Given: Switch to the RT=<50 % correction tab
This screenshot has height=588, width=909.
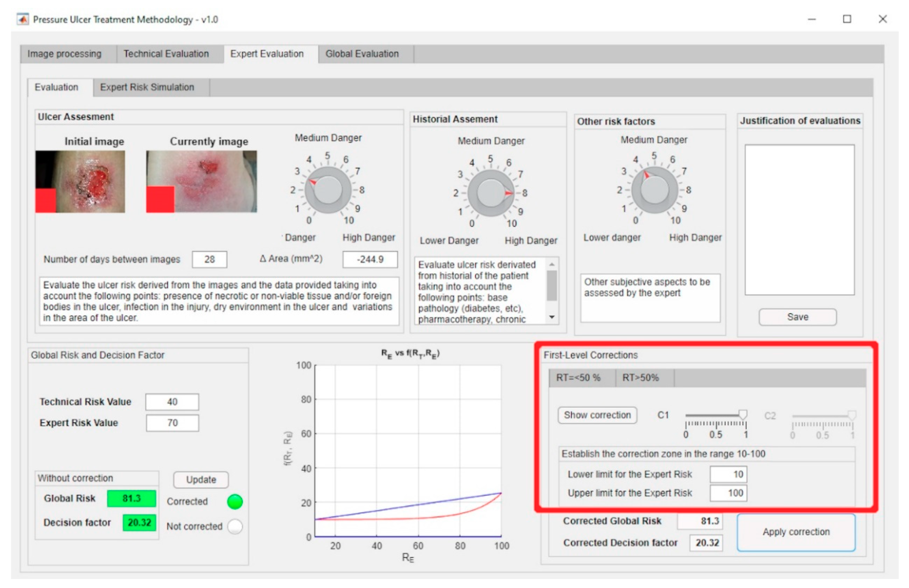Looking at the screenshot, I should 578,378.
